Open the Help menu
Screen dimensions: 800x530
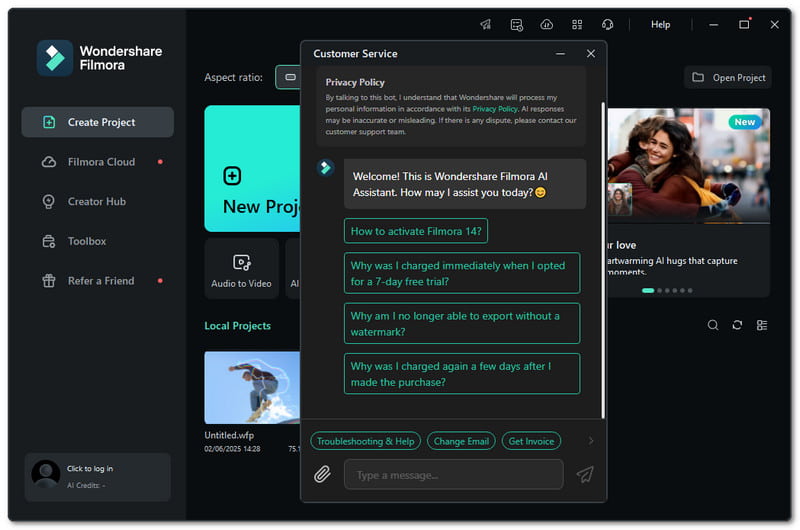coord(660,24)
